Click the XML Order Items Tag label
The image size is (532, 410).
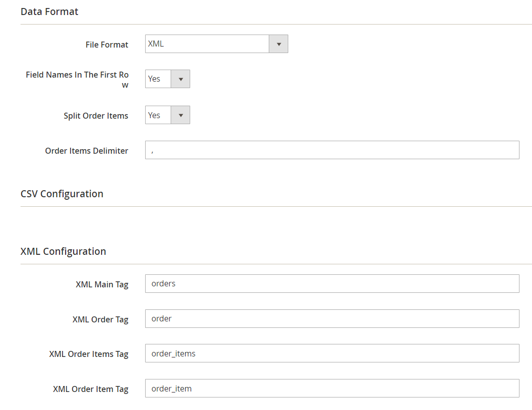(89, 354)
